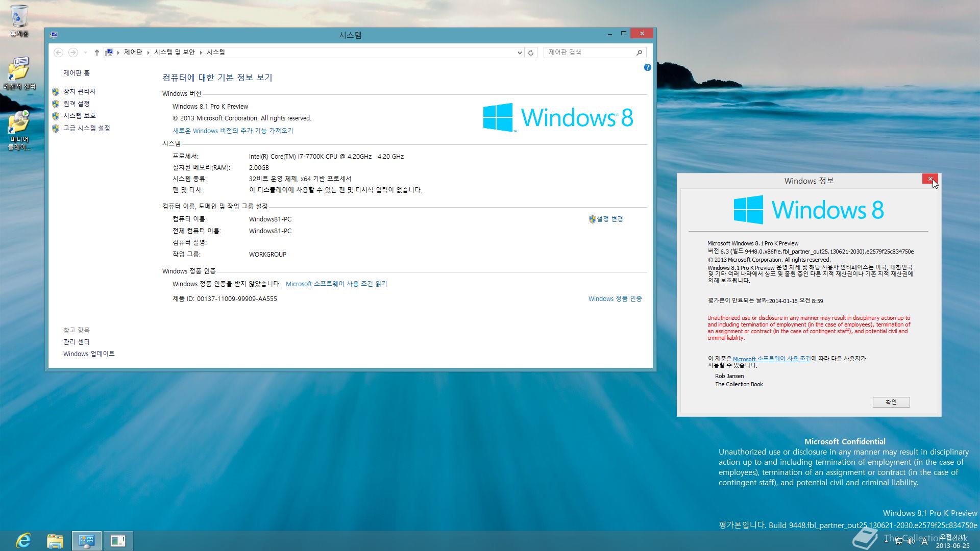The image size is (980, 551).
Task: Maximize the 시스템 window
Action: point(623,34)
